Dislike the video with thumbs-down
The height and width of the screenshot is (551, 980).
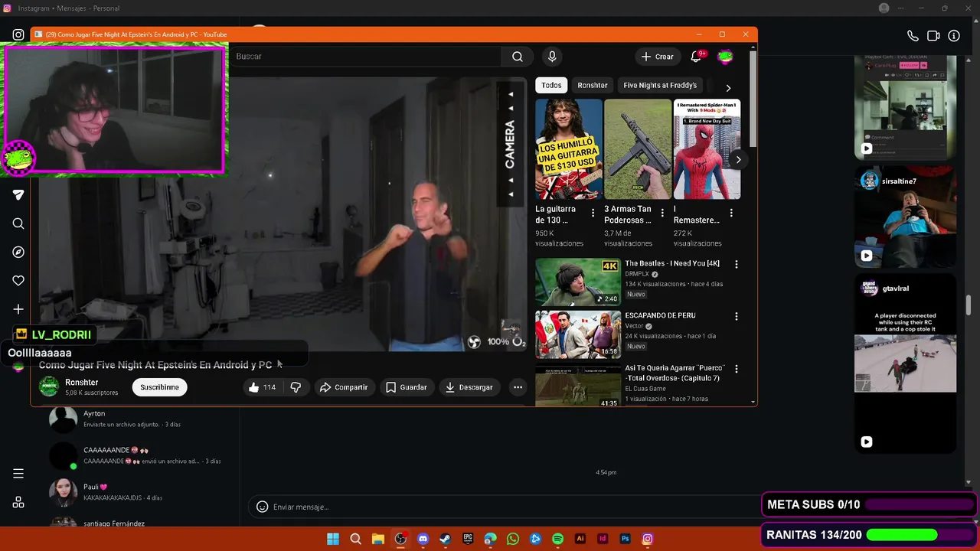click(x=296, y=387)
